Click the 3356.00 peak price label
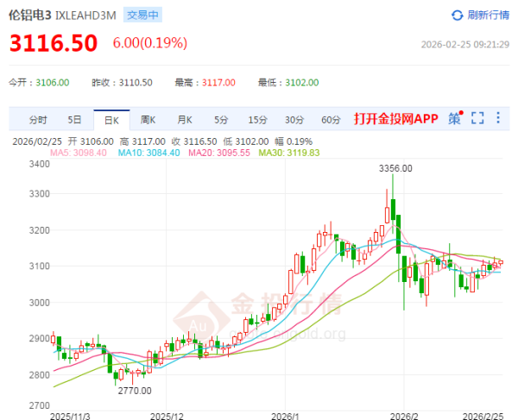This screenshot has height=420, width=518. (x=395, y=168)
